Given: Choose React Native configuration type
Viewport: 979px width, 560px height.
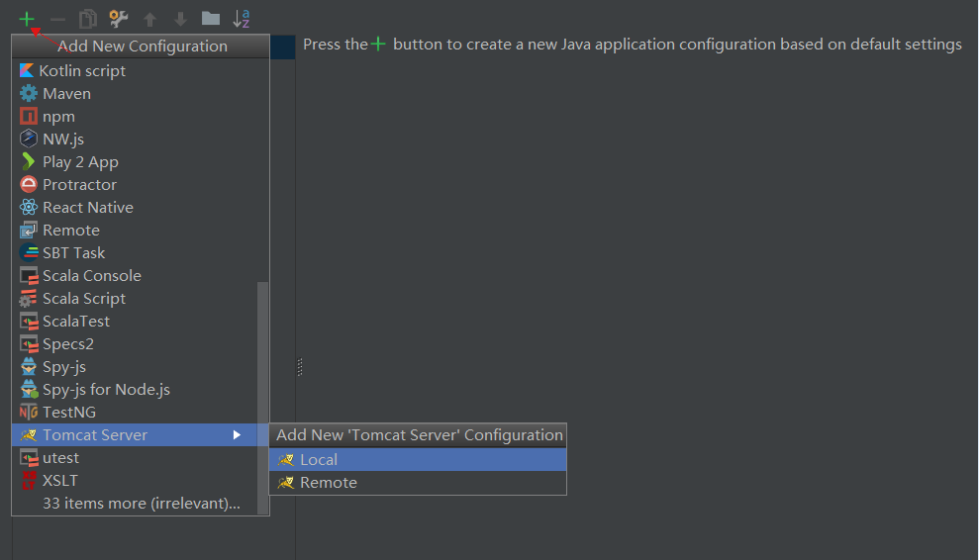Looking at the screenshot, I should click(x=135, y=207).
